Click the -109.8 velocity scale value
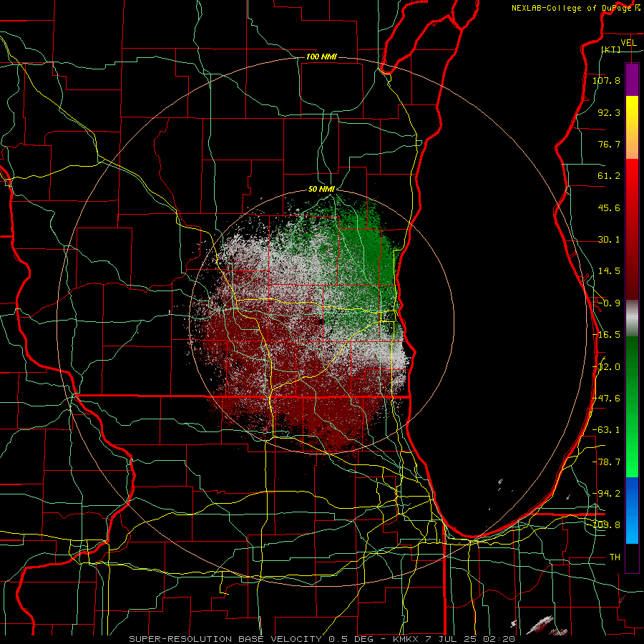 pos(606,525)
